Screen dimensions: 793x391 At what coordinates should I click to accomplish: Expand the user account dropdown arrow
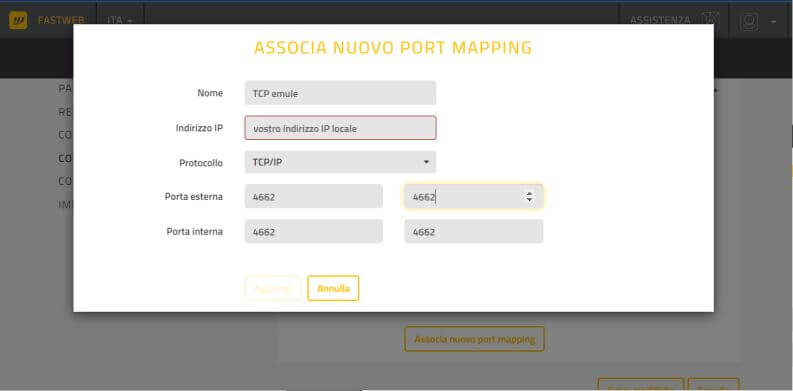[773, 22]
